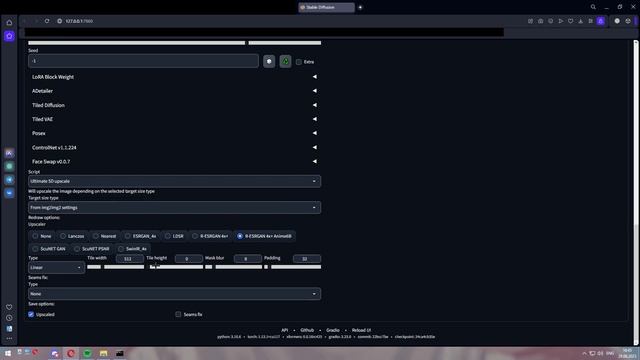Open the Target size type dropdown
This screenshot has width=640, height=360.
point(174,207)
